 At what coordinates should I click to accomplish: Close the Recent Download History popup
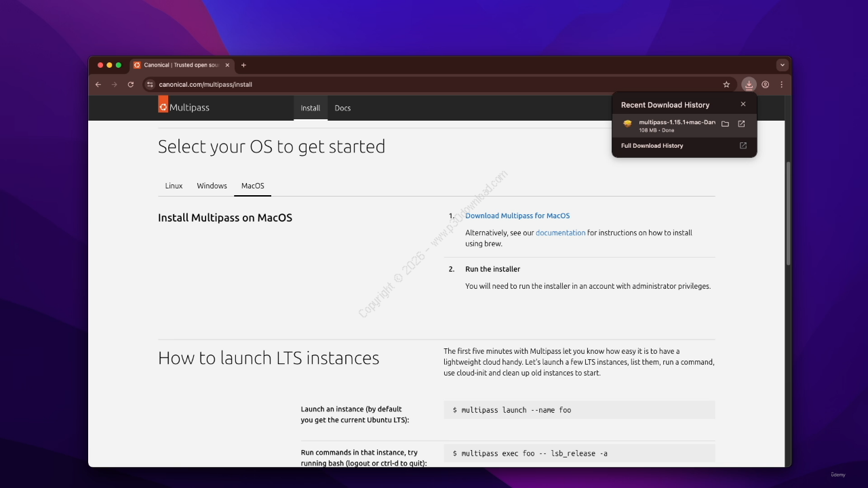point(743,104)
